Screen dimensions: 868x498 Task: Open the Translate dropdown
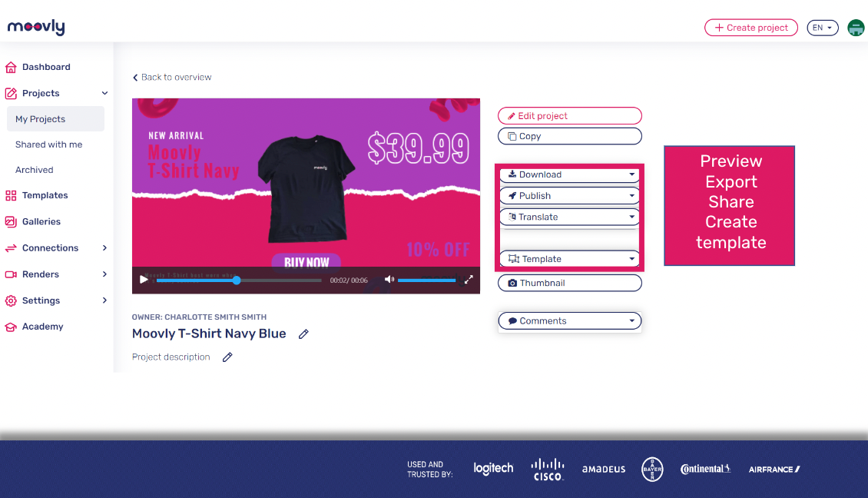[x=570, y=217]
